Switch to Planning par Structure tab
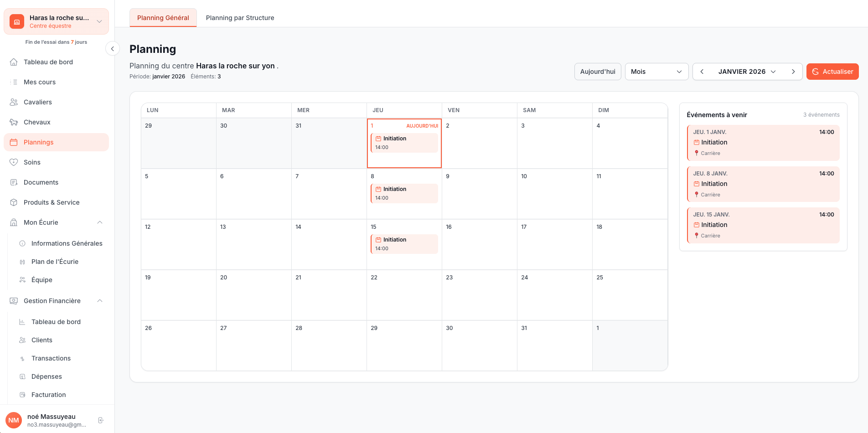 point(240,18)
